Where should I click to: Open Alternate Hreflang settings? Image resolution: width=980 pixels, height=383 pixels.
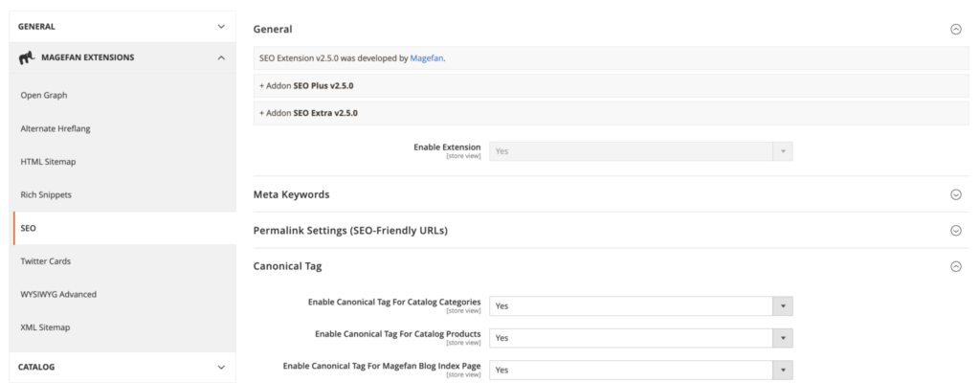pyautogui.click(x=56, y=128)
